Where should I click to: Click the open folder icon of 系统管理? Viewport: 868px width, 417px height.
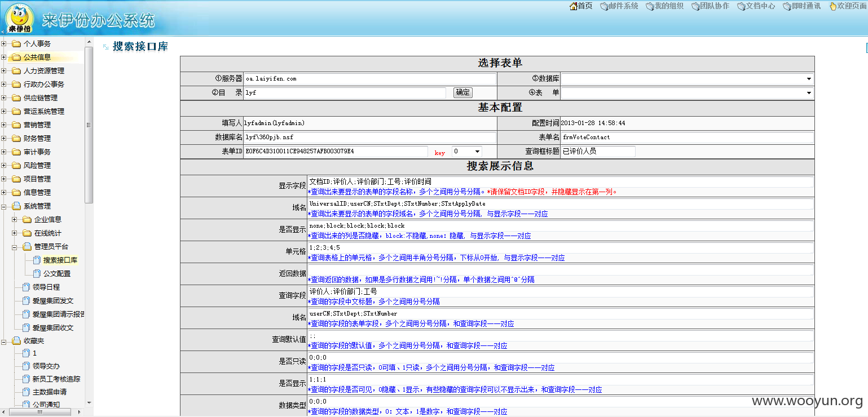(16, 206)
